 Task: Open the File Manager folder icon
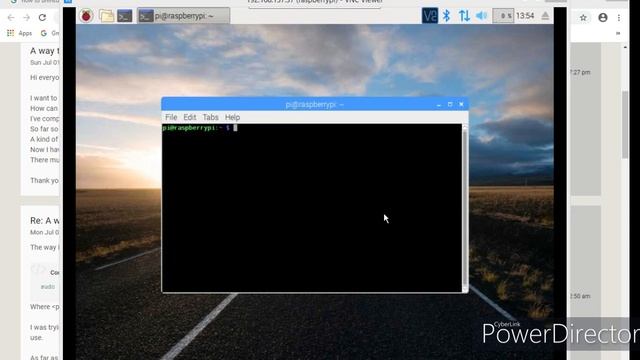(x=107, y=16)
